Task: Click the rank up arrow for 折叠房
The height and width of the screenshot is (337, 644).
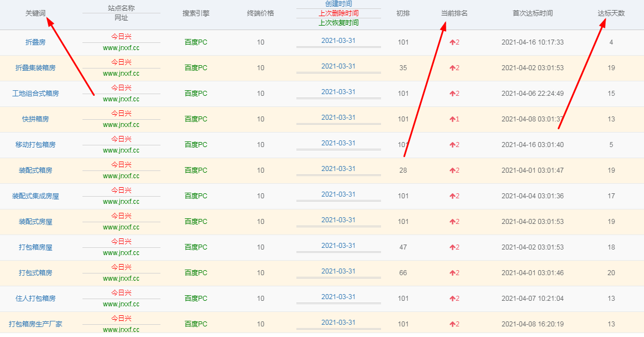Action: tap(452, 42)
